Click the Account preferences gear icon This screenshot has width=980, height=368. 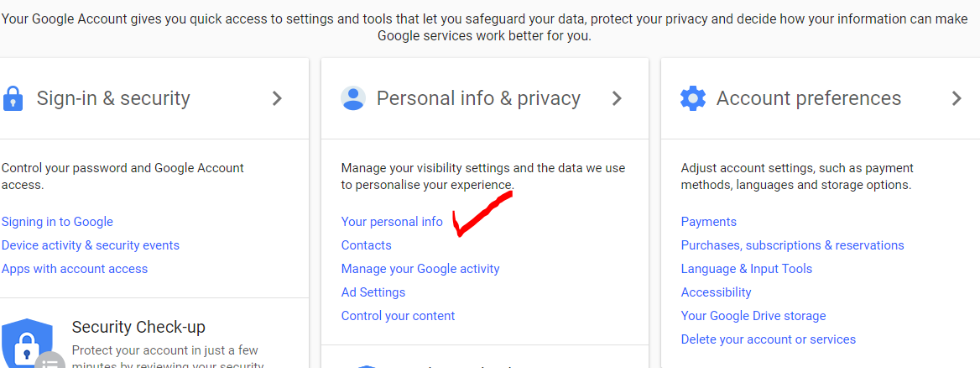pyautogui.click(x=693, y=98)
